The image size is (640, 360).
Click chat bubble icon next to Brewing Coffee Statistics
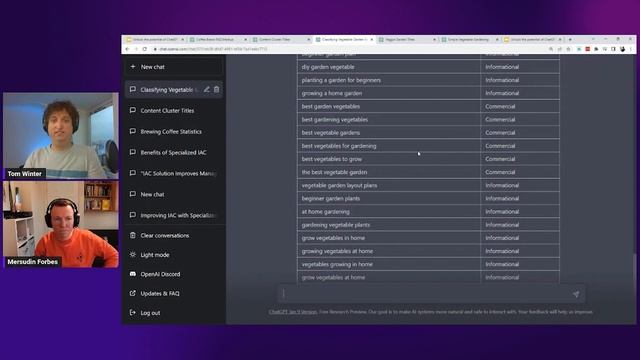(133, 131)
